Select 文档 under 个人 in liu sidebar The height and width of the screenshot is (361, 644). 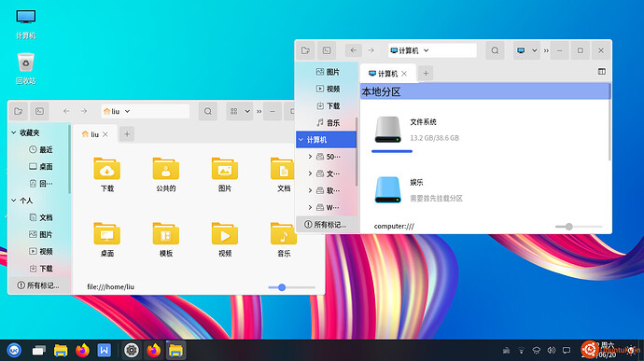[40, 217]
